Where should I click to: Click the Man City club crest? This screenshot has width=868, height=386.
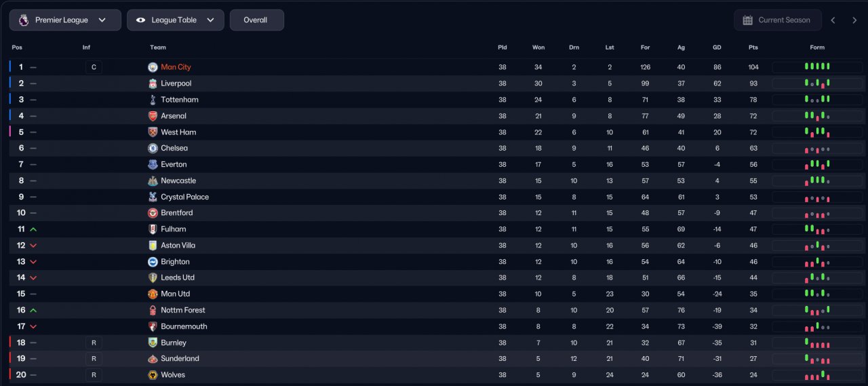[x=153, y=67]
